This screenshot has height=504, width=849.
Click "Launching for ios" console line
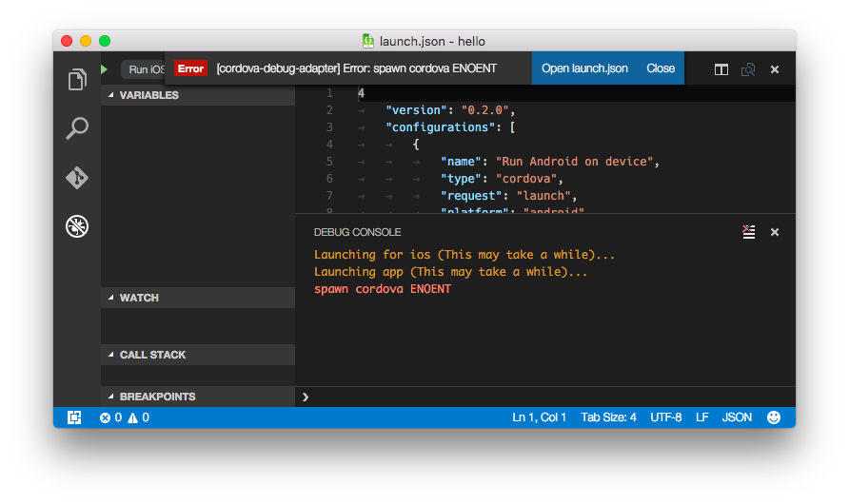tap(464, 255)
